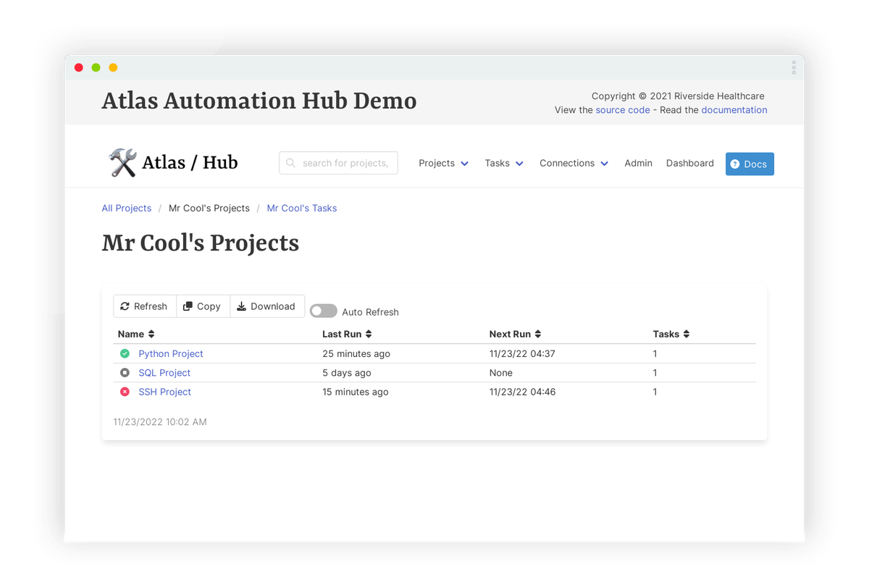Open the Connections dropdown
The image size is (869, 588).
click(574, 163)
